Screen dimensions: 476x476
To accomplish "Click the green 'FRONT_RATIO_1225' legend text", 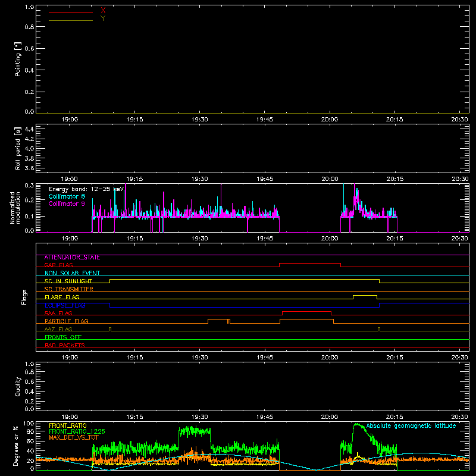I will (77, 431).
